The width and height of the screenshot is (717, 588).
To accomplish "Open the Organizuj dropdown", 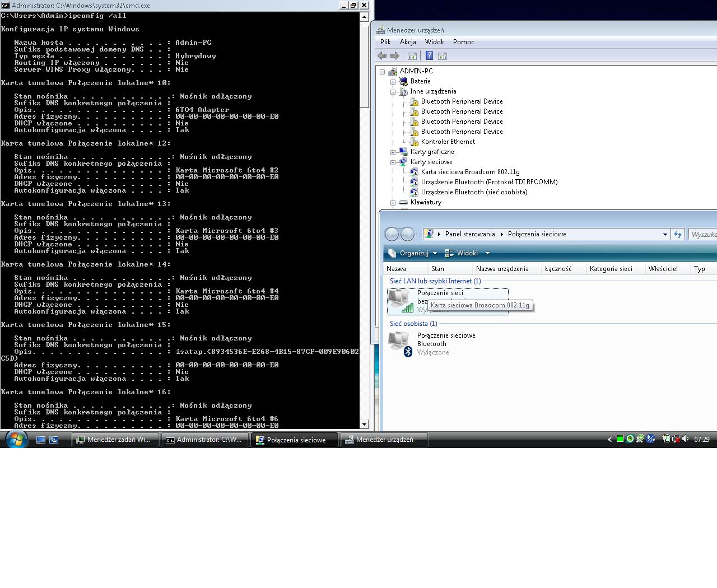I will click(x=413, y=253).
